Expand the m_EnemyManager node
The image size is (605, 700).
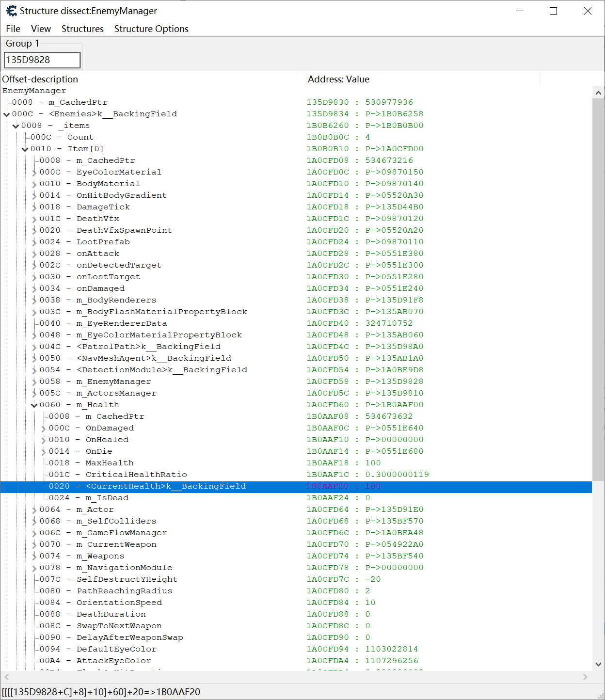[34, 382]
